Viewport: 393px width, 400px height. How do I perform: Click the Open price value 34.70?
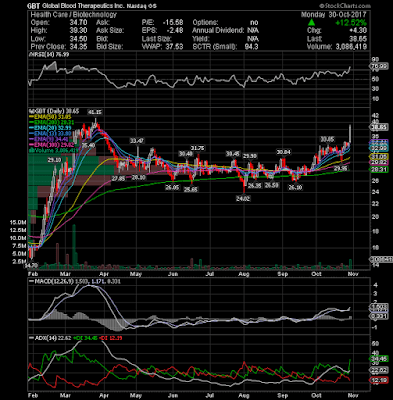tap(79, 23)
